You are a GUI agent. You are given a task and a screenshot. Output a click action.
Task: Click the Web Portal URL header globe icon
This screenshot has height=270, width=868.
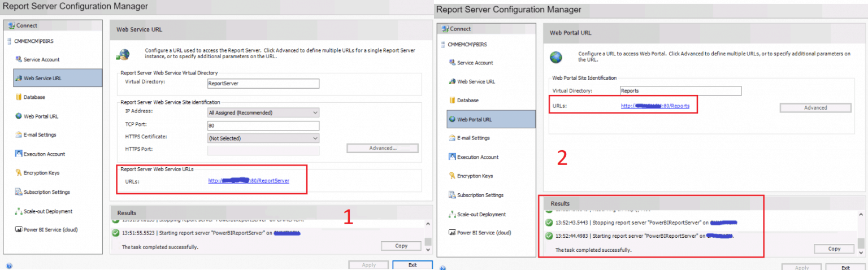coord(556,57)
